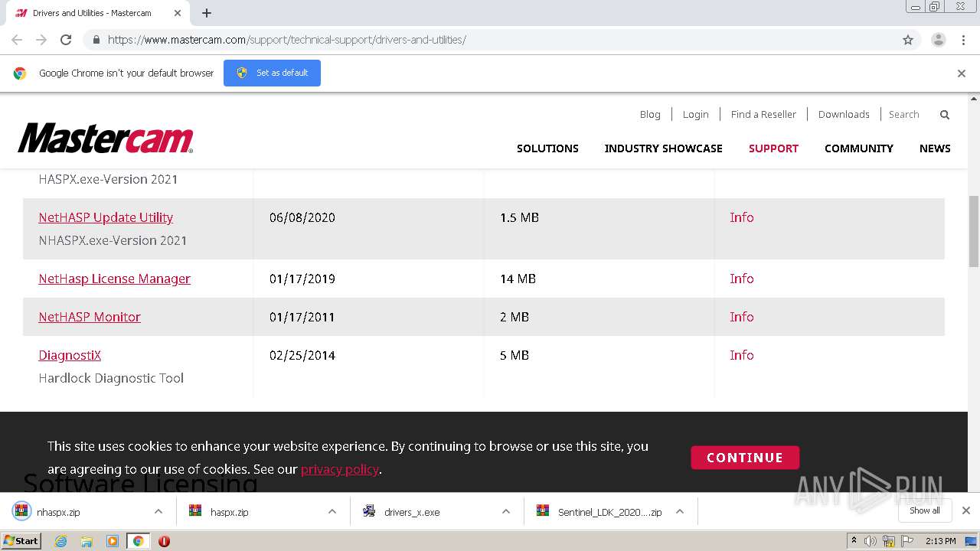Click the network tray icon
980x551 pixels.
[x=889, y=541]
